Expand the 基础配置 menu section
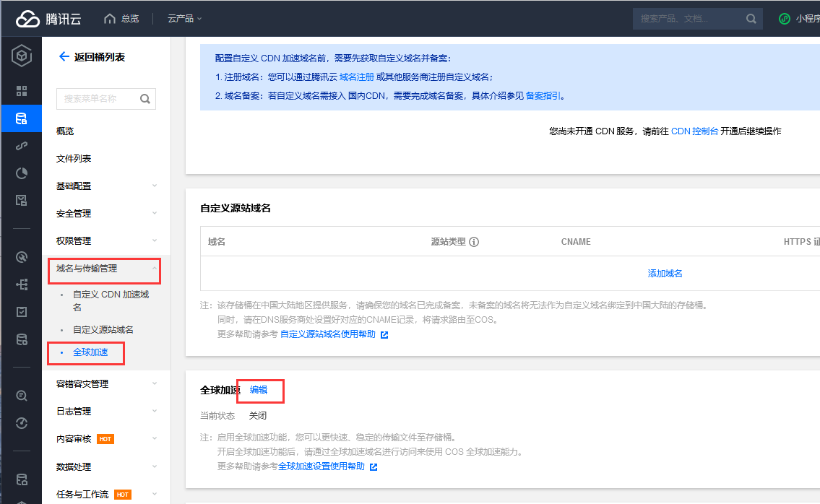This screenshot has width=820, height=504. 106,186
